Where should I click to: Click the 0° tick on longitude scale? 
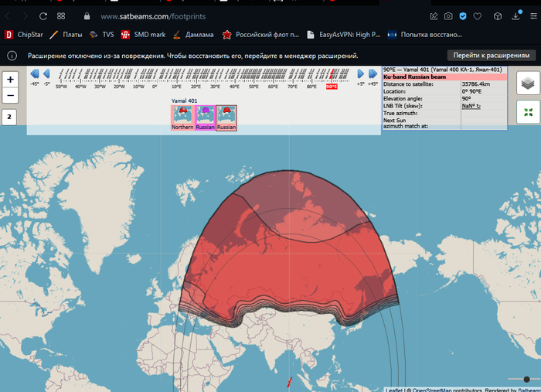155,87
